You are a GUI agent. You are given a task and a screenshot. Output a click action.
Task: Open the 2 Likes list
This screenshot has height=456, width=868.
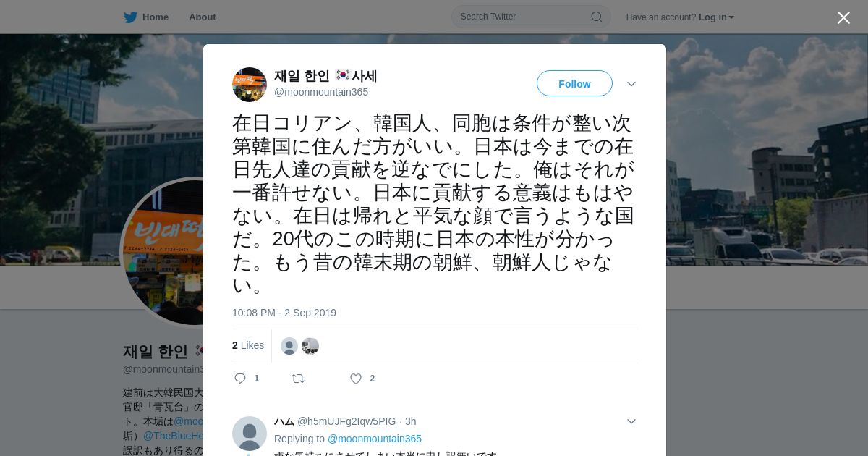tap(248, 346)
